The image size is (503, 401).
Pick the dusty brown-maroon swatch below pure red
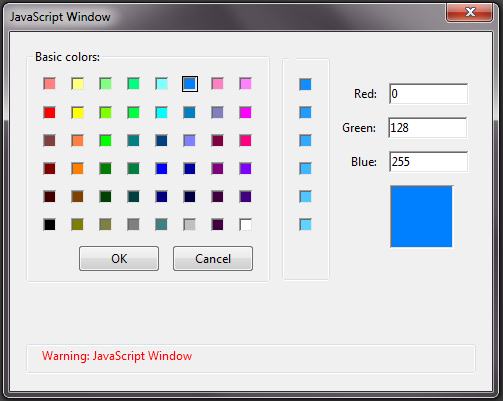pyautogui.click(x=49, y=141)
